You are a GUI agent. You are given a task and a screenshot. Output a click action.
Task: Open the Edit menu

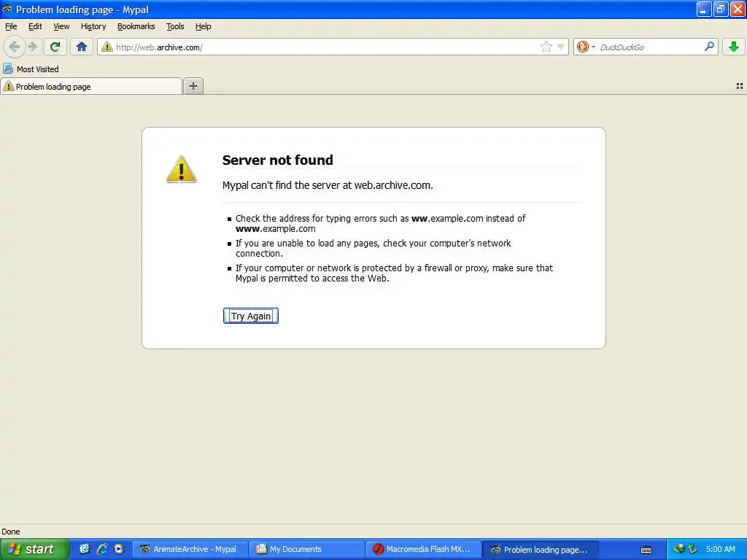[x=35, y=26]
